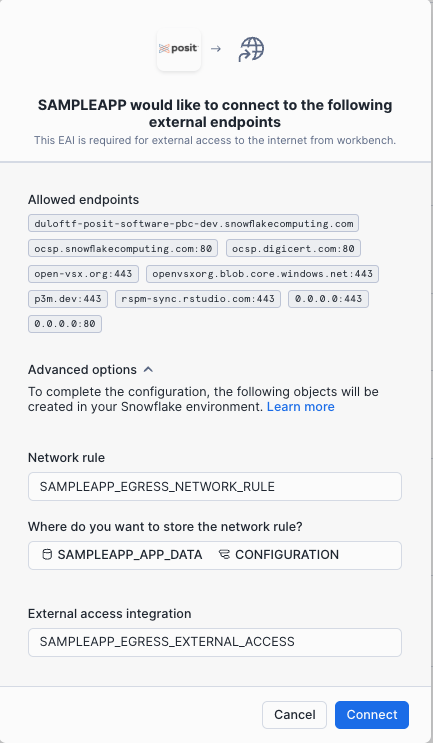The height and width of the screenshot is (743, 433).
Task: Focus the External access integration field
Action: (215, 642)
